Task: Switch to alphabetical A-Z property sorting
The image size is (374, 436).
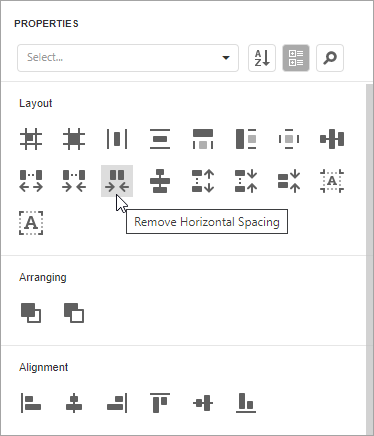Action: coord(262,58)
